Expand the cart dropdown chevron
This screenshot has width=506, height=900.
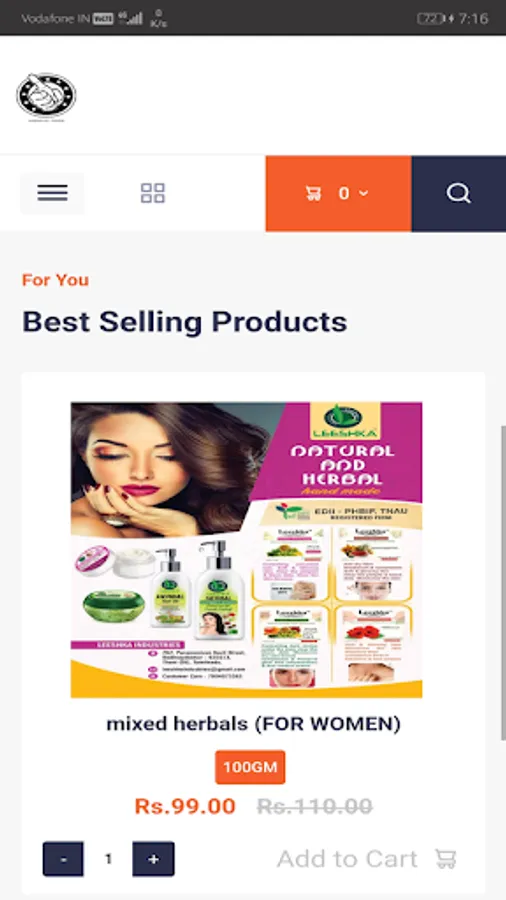pyautogui.click(x=363, y=193)
